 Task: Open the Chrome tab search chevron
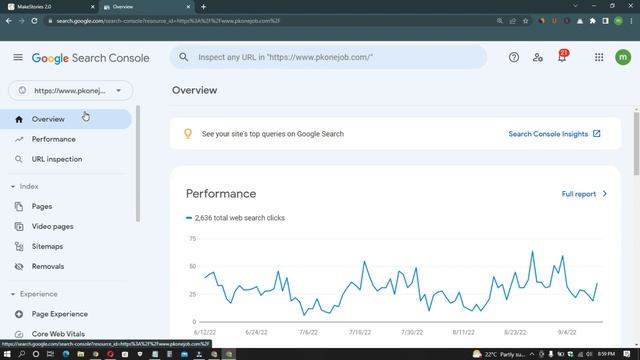pos(576,6)
